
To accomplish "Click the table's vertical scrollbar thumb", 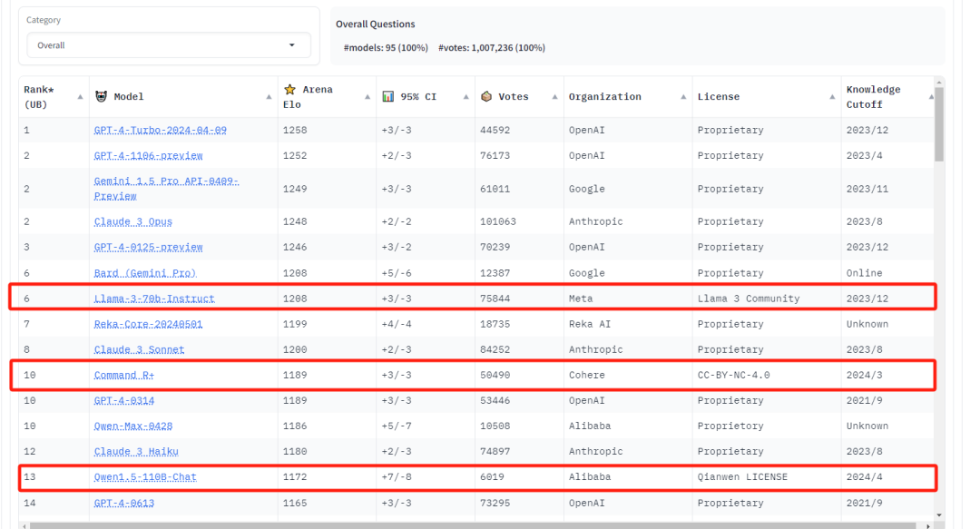I will point(939,122).
